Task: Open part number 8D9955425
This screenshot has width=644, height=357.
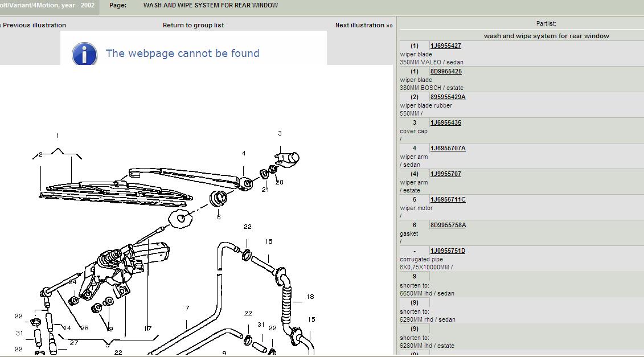Action: coord(446,71)
